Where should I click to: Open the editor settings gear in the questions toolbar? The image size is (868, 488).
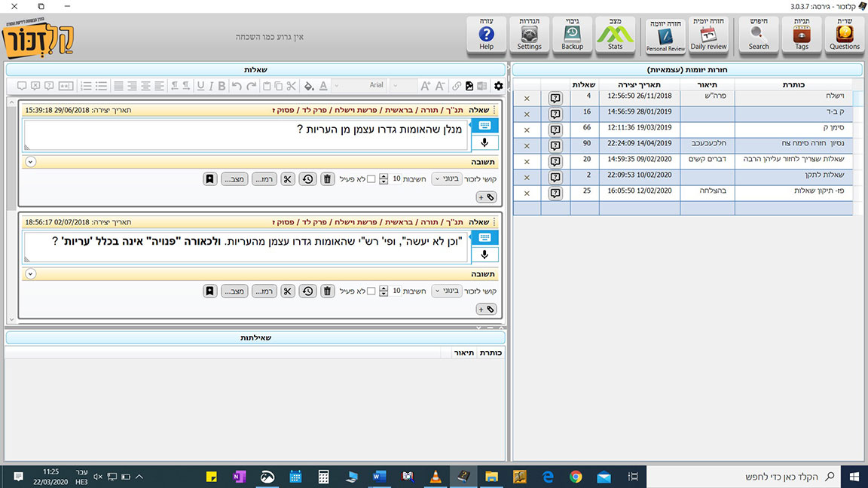pyautogui.click(x=498, y=86)
